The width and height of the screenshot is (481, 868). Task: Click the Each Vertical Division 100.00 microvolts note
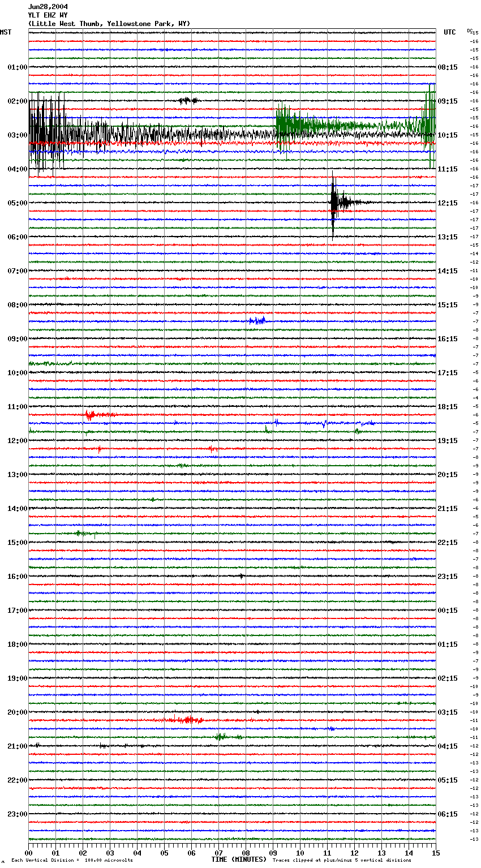point(72,860)
